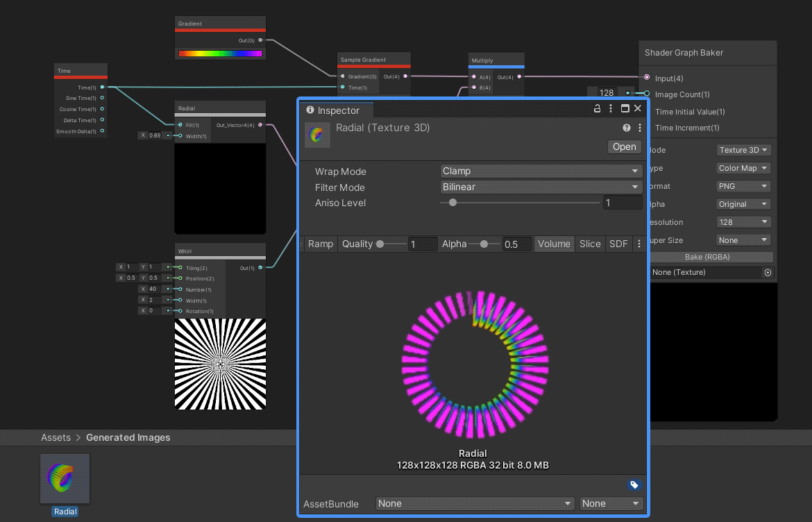Image resolution: width=812 pixels, height=522 pixels.
Task: Open the Filter Mode Bilinear dropdown
Action: point(541,187)
